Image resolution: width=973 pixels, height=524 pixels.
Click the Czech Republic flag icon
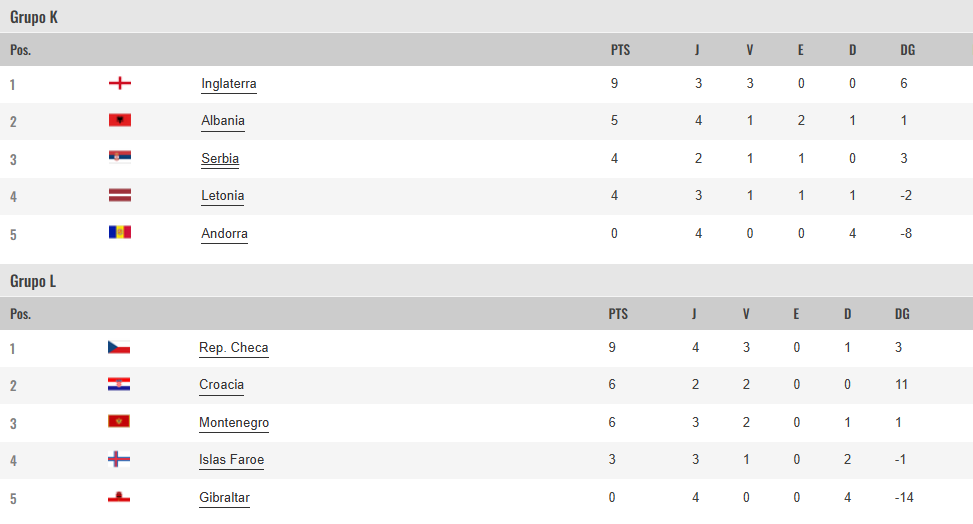[119, 347]
